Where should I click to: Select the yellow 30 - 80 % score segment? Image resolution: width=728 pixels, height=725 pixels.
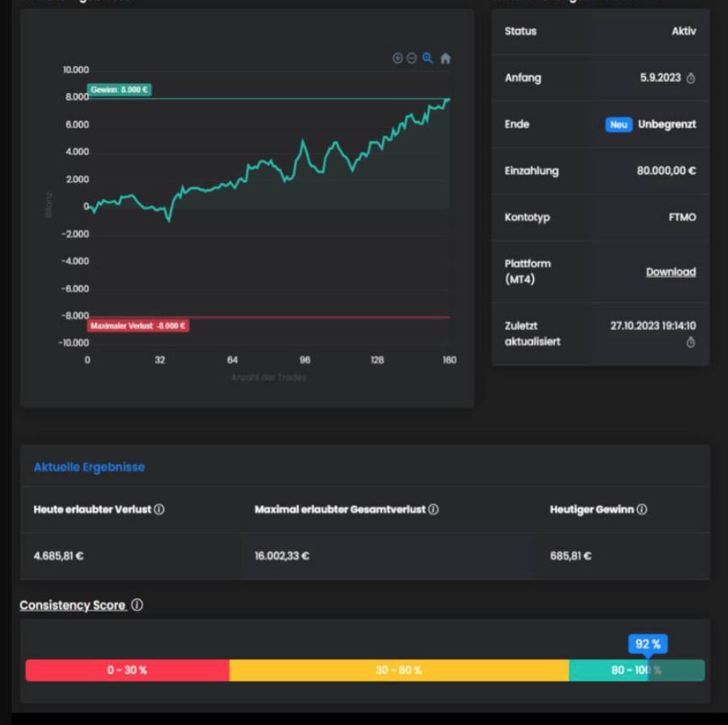click(399, 670)
